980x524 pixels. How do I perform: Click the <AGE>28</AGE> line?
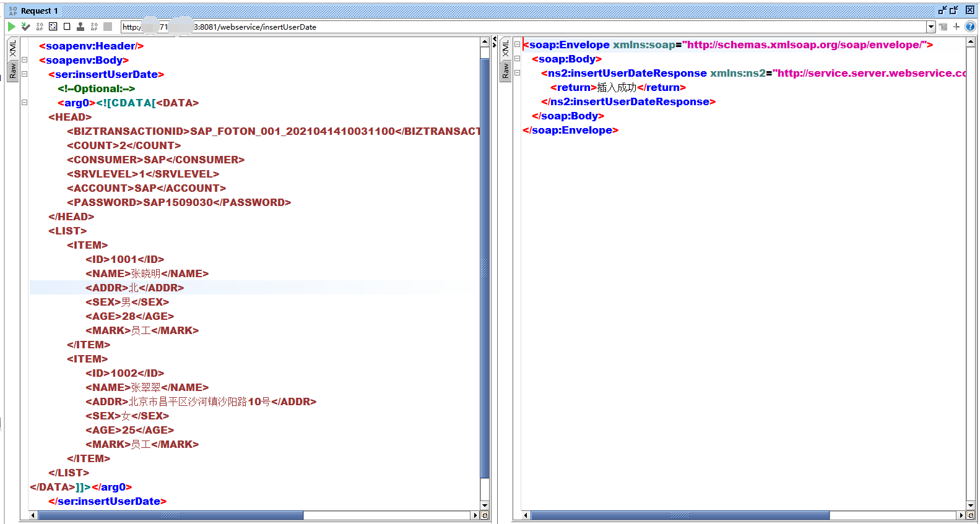click(130, 316)
